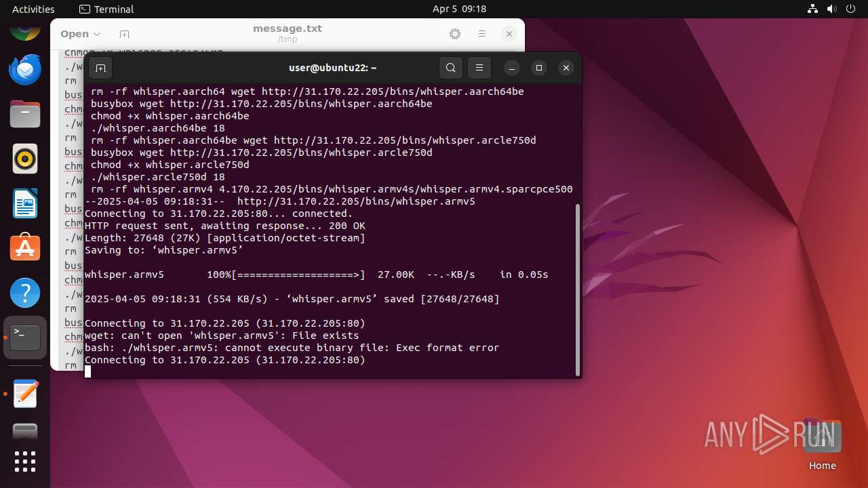Open Help from dock
Image resolution: width=868 pixels, height=488 pixels.
point(25,293)
